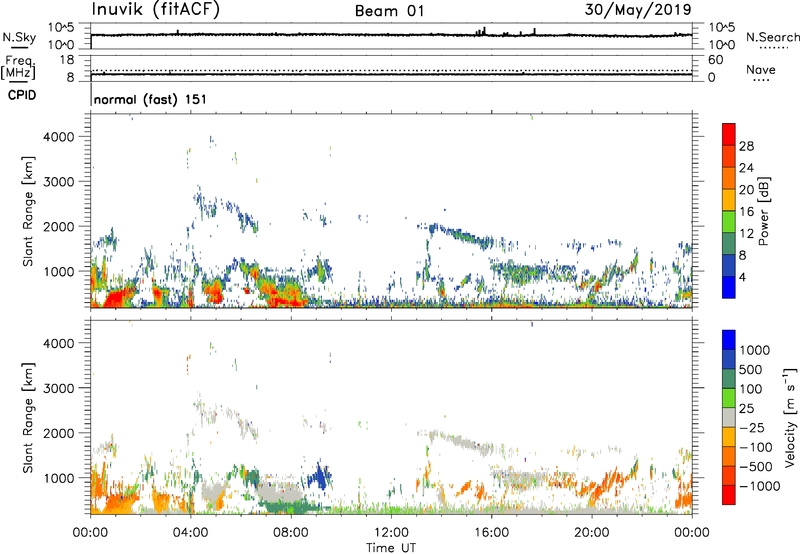Click the 'Slant Range [km]' label of velocity plot
This screenshot has width=800, height=554.
[28, 417]
